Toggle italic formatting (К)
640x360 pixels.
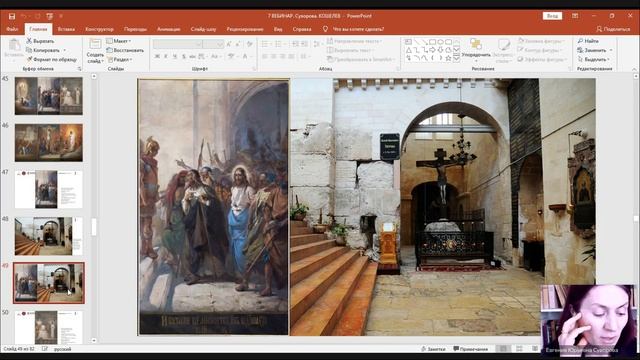tap(166, 56)
